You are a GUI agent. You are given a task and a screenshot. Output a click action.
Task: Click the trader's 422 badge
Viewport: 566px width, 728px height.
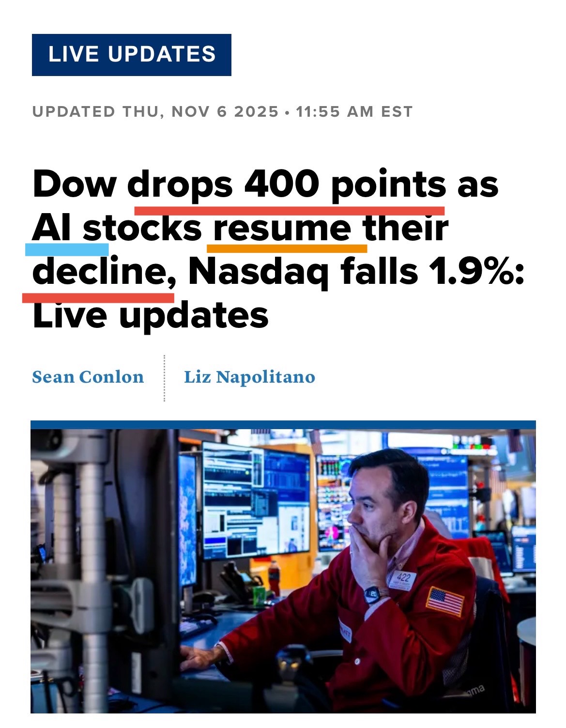402,579
